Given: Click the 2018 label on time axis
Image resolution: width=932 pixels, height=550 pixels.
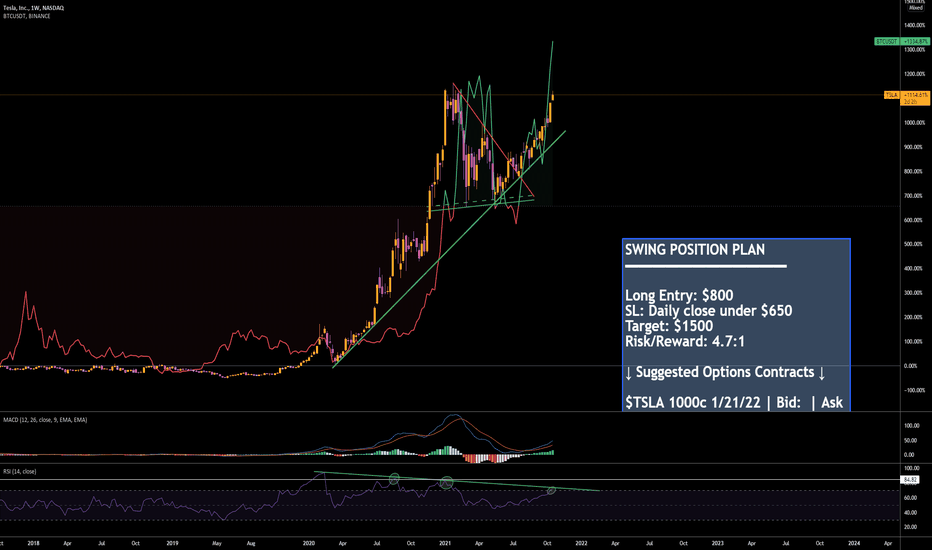Looking at the screenshot, I should 33,543.
